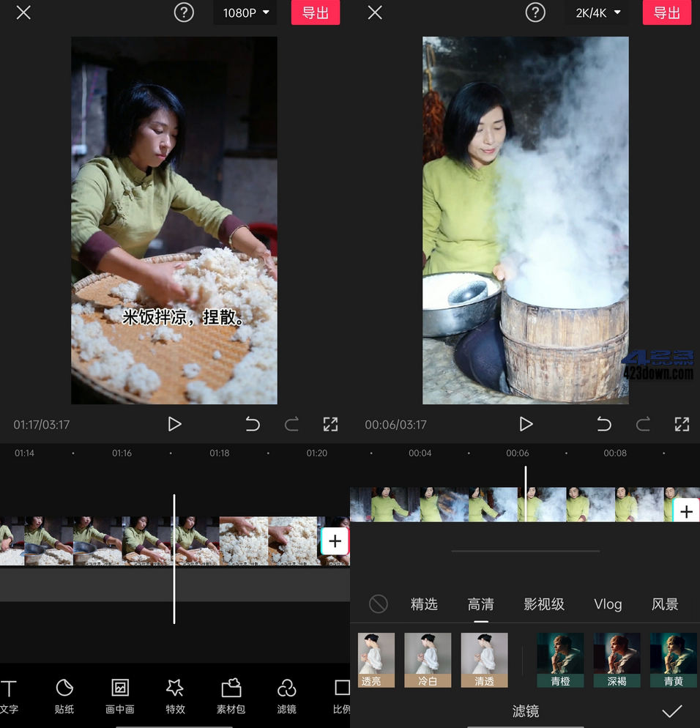Disable filters with the no-filter icon

(x=378, y=603)
